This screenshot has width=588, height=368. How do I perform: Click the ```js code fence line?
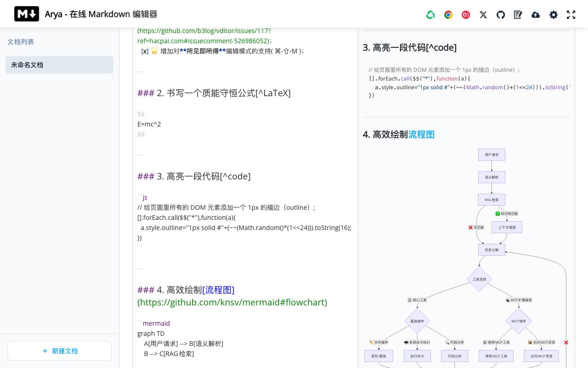coord(142,197)
